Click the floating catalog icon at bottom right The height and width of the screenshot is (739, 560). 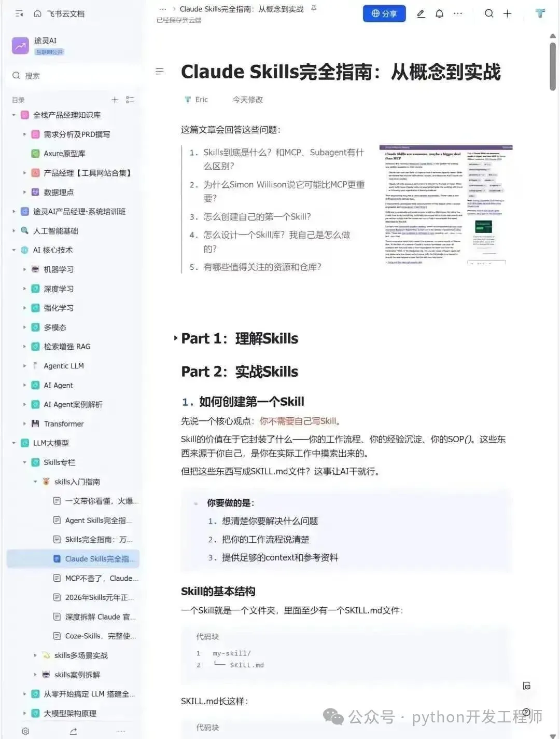[527, 686]
